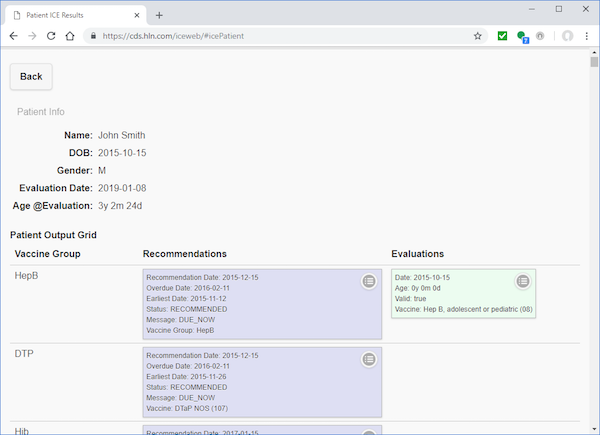The image size is (600, 435).
Task: Click HepB Earliest Date 2015-11-12 line
Action: [186, 298]
